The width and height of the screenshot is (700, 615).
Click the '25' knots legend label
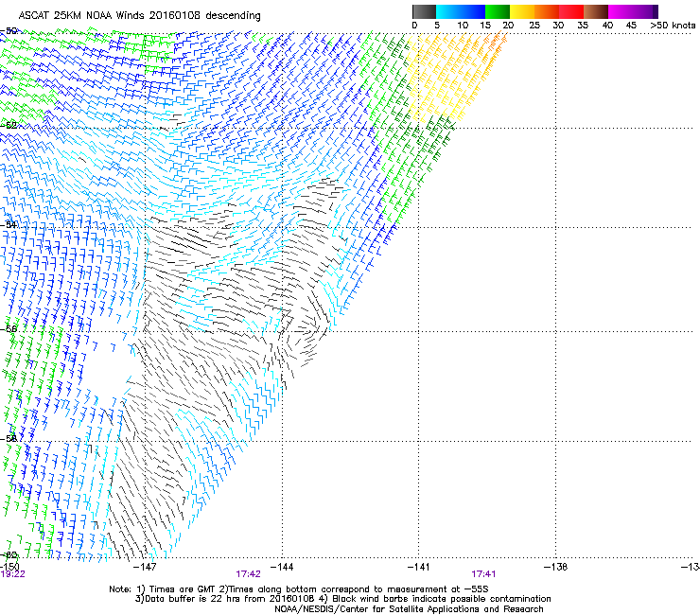(534, 26)
